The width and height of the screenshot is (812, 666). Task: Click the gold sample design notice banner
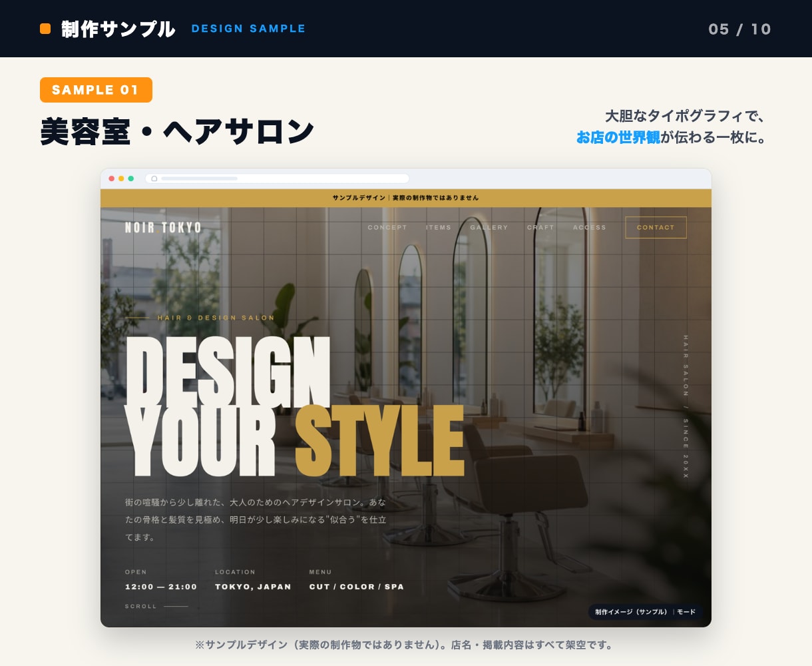point(406,198)
